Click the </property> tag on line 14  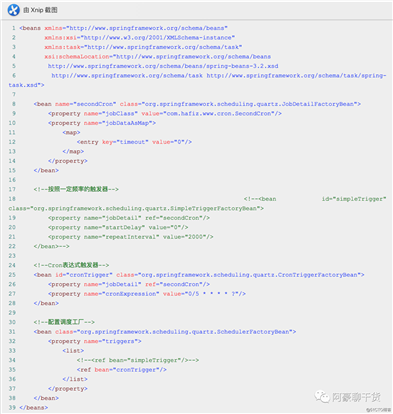click(68, 161)
